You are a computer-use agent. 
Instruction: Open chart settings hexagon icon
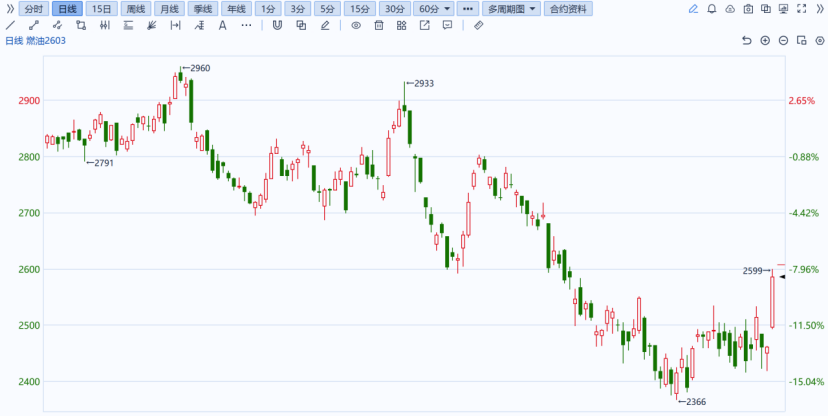click(x=820, y=41)
